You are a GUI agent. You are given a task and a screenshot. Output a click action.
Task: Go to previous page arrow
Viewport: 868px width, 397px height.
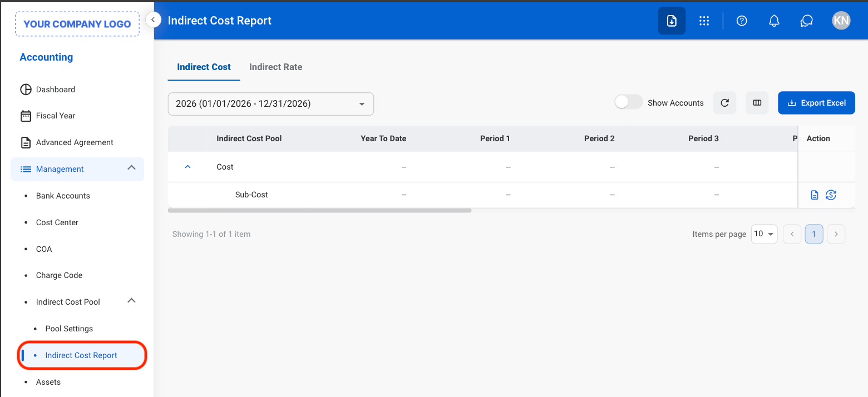[x=792, y=234]
